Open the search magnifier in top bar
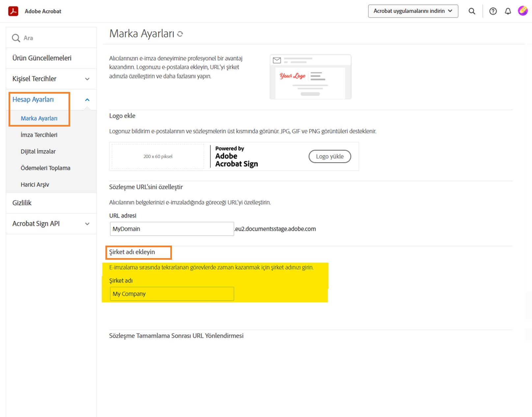 [472, 11]
